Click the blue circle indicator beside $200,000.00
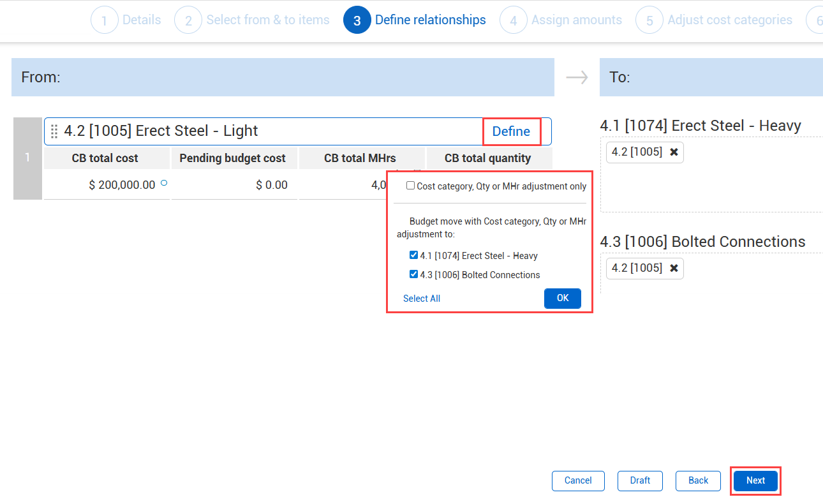This screenshot has height=504, width=823. (x=164, y=183)
